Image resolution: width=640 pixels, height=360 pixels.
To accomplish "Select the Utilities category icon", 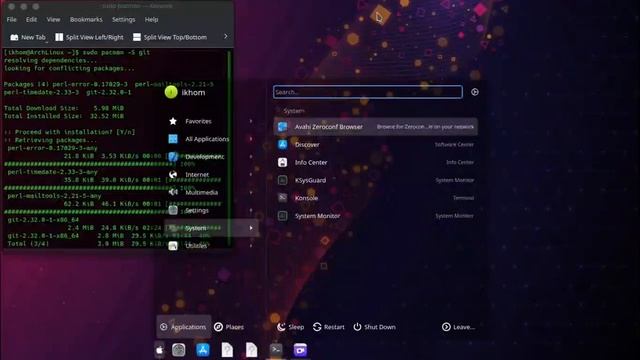I will 173,246.
